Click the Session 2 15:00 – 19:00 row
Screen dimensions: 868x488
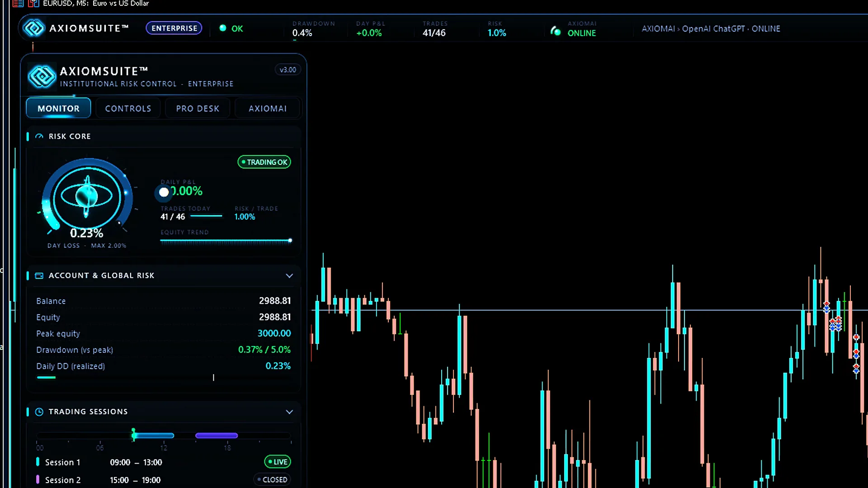pyautogui.click(x=163, y=479)
